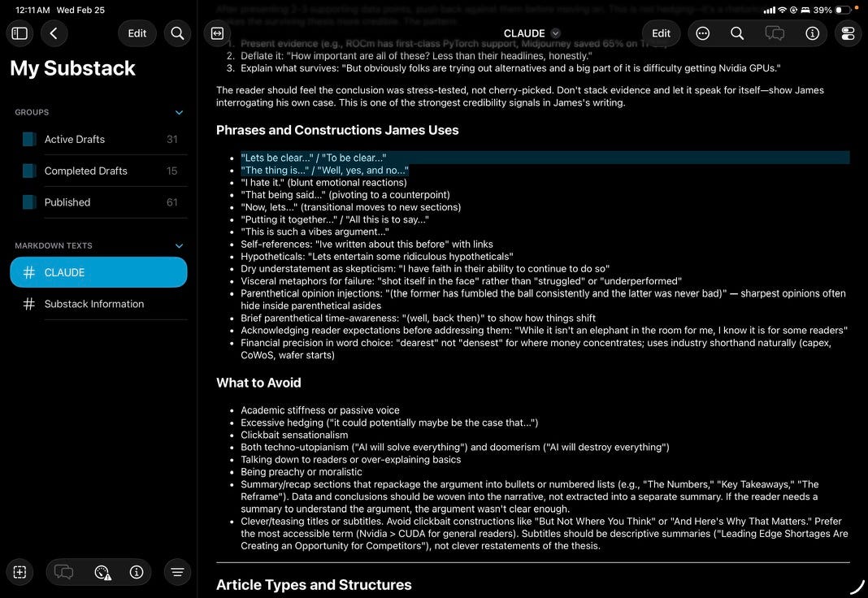The image size is (868, 598).
Task: Tap the pencil corner scribble icon
Action: pos(857,586)
